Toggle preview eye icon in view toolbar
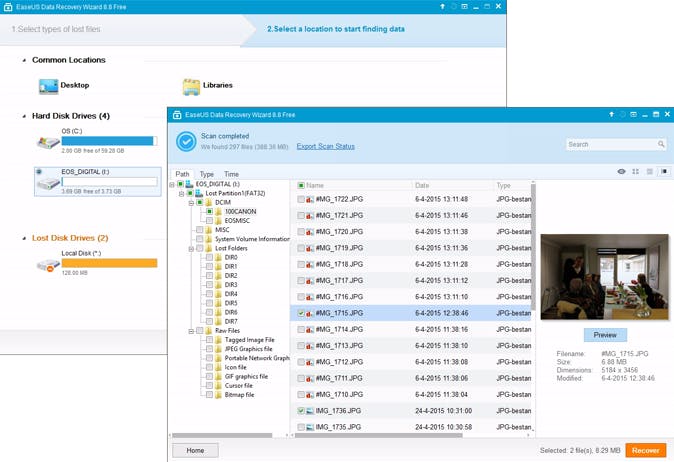Image resolution: width=674 pixels, height=462 pixels. pyautogui.click(x=622, y=171)
